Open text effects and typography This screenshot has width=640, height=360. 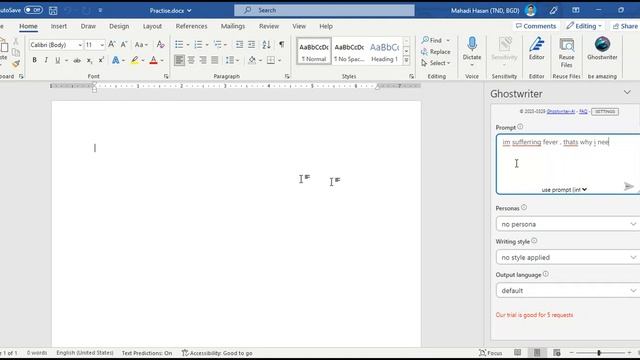(x=116, y=60)
